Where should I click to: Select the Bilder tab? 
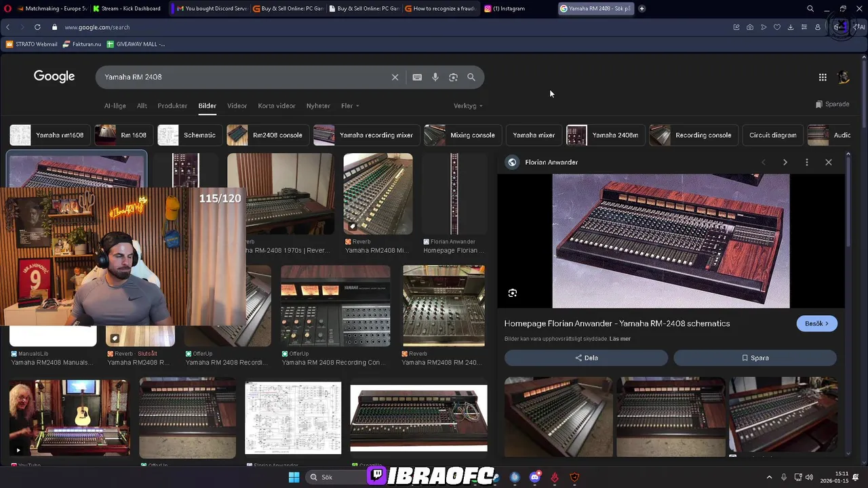coord(207,106)
